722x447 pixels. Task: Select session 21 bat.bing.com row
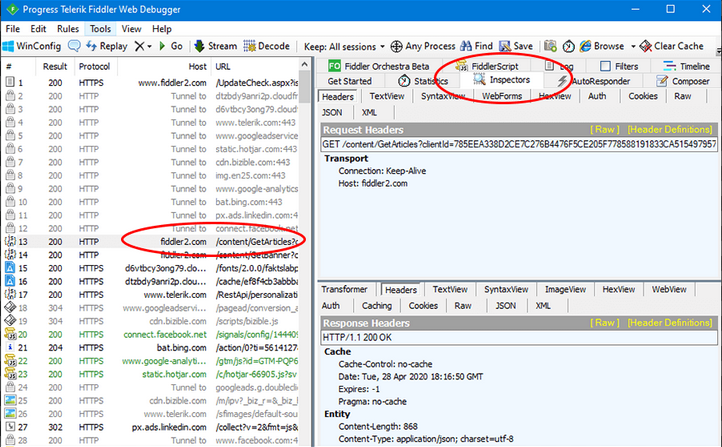151,348
